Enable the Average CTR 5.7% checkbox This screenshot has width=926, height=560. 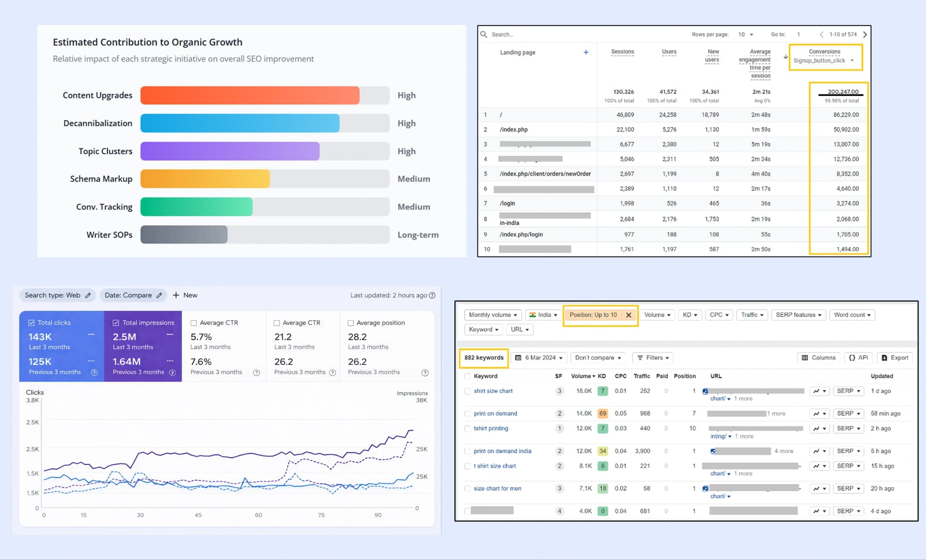(193, 323)
